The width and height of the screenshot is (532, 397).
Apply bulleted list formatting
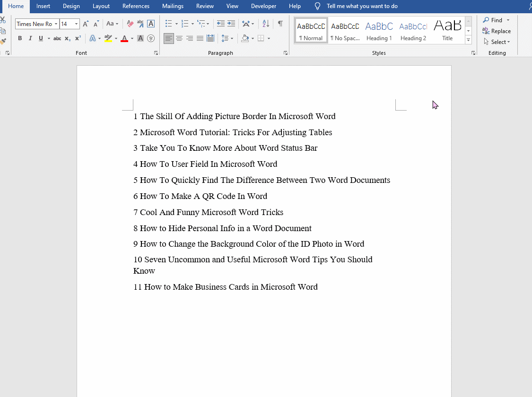(x=169, y=24)
